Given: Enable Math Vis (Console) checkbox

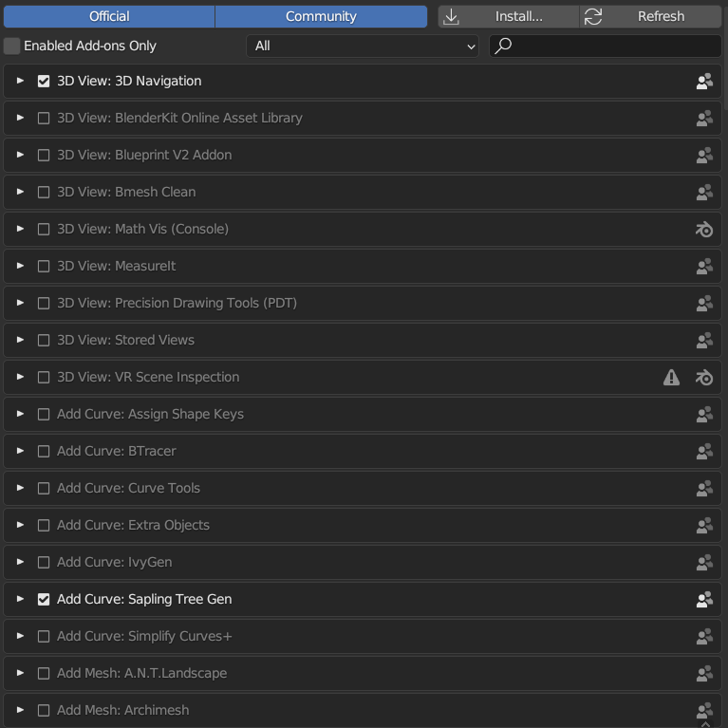Looking at the screenshot, I should tap(44, 230).
